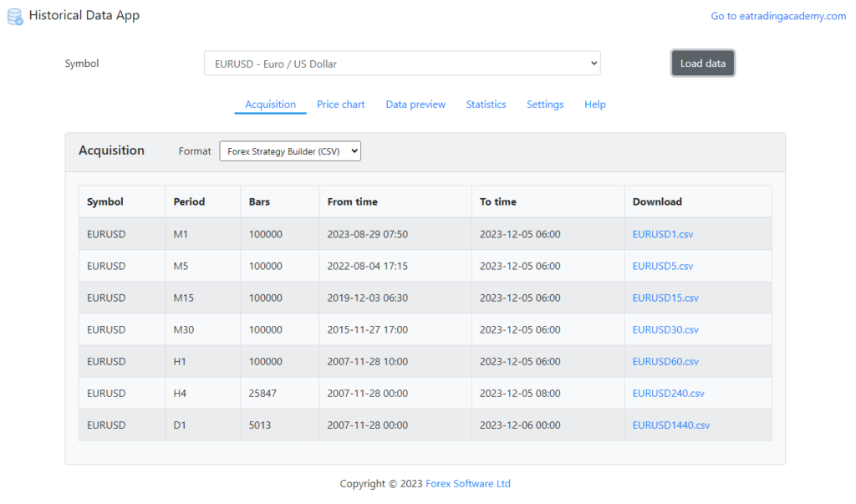Open the eatradingacademy.com link
856x504 pixels.
777,15
